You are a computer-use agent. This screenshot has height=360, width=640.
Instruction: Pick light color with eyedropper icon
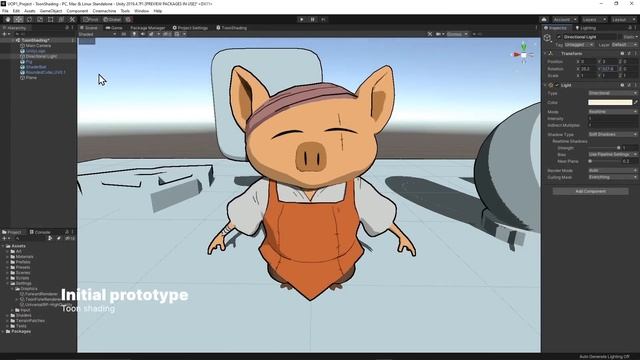point(636,102)
